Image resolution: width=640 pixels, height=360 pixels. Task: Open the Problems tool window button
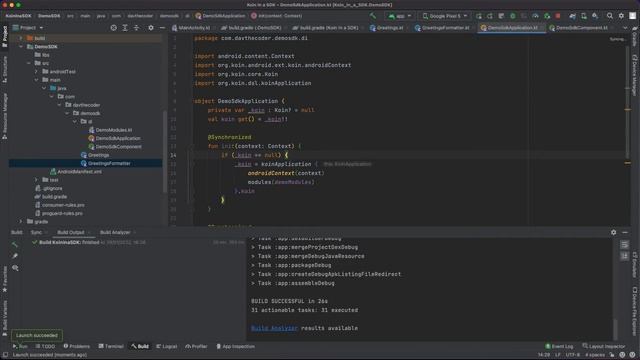pyautogui.click(x=76, y=346)
